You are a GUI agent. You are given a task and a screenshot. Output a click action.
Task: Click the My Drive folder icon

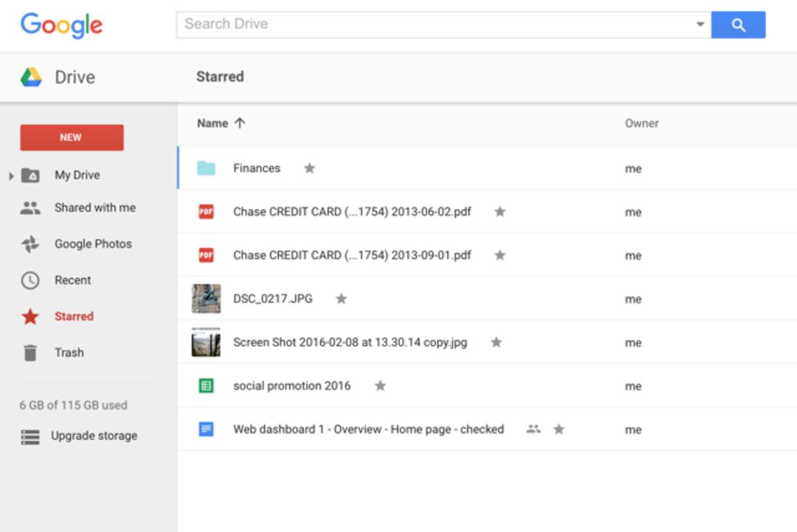click(x=30, y=176)
